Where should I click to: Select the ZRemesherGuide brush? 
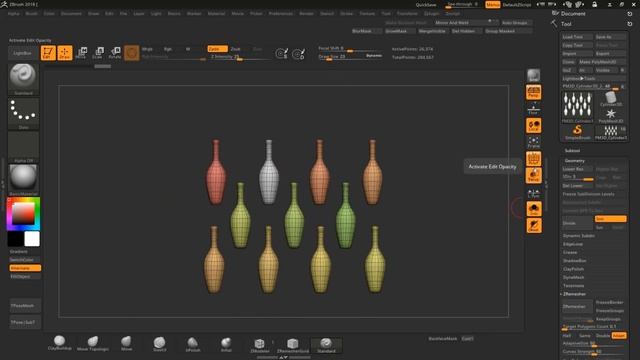click(x=293, y=345)
